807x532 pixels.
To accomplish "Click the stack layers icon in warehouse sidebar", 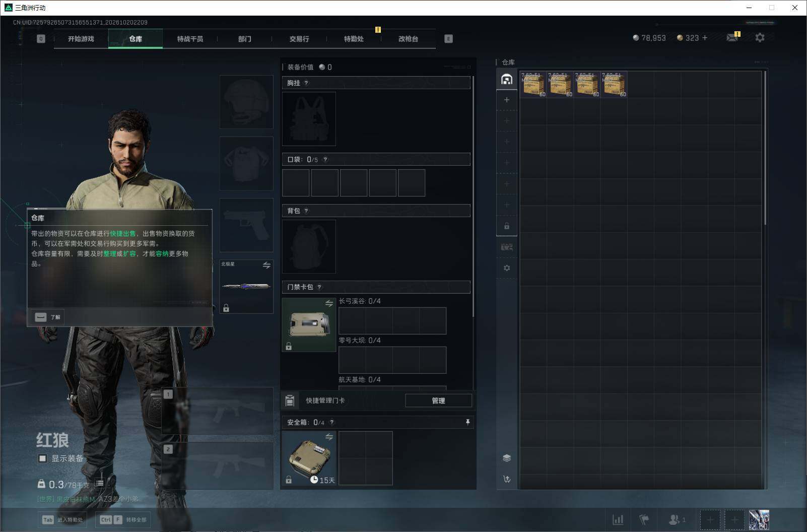I will click(507, 458).
